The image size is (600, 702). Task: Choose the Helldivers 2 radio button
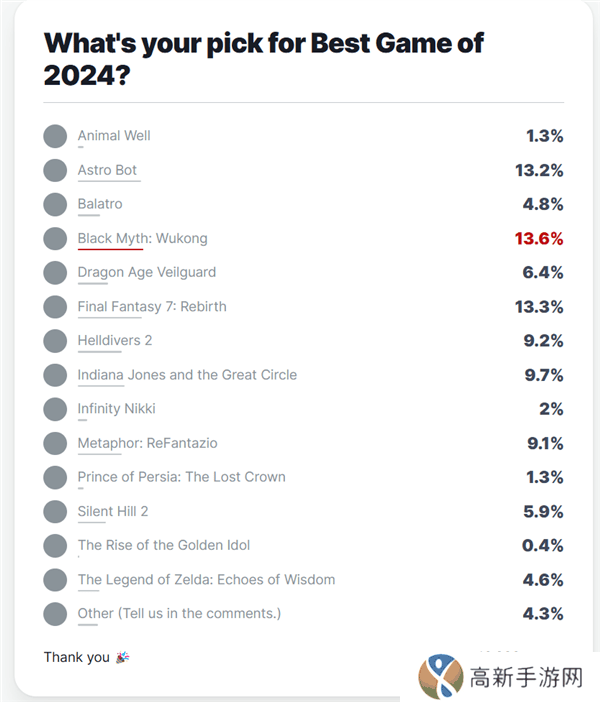(x=55, y=340)
